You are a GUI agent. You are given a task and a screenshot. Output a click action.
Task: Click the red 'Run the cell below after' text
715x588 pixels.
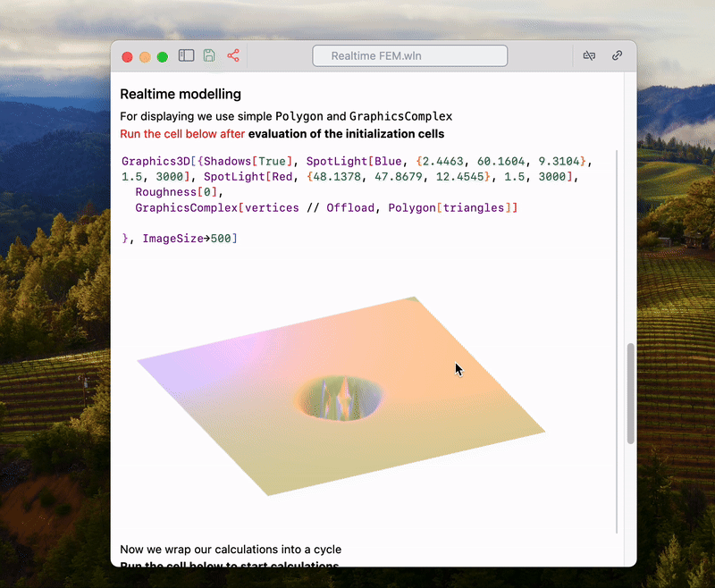182,134
